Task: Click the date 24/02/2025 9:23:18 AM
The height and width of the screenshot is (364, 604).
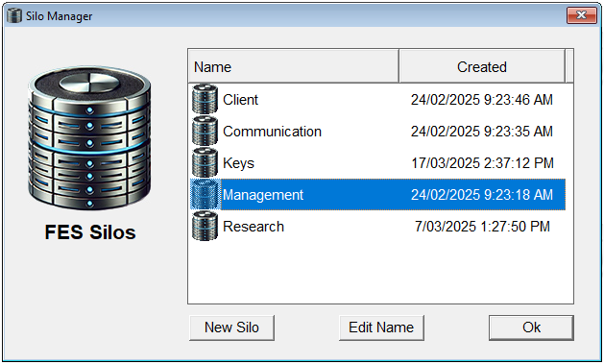Action: 482,195
